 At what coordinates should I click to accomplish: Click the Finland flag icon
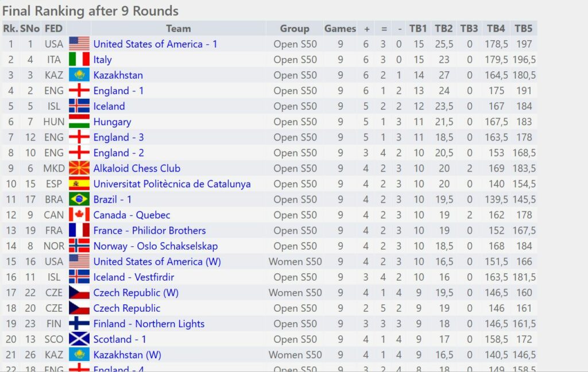click(79, 324)
